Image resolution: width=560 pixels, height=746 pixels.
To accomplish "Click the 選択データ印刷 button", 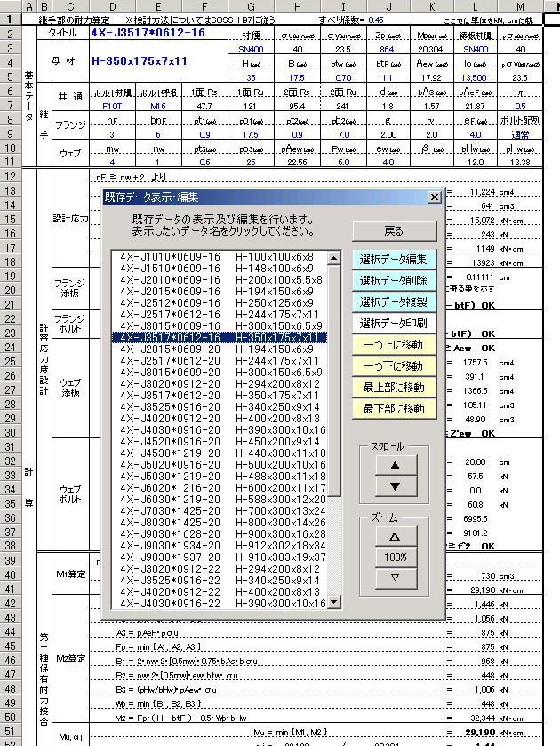I will 394,324.
